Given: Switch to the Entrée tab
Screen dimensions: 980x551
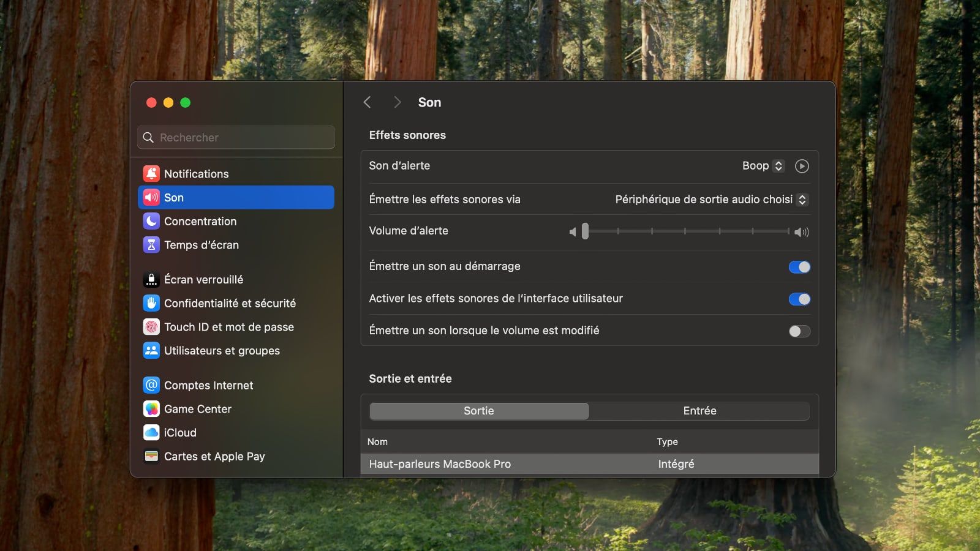Looking at the screenshot, I should 699,411.
